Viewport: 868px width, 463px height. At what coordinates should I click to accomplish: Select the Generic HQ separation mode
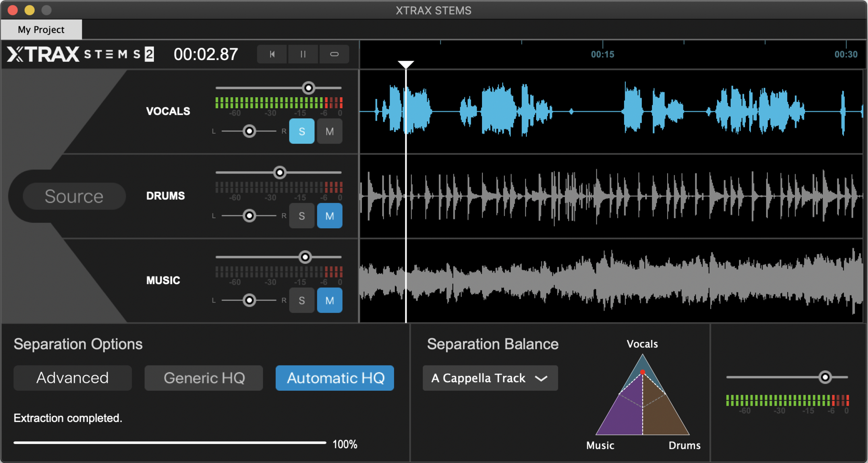tap(203, 378)
